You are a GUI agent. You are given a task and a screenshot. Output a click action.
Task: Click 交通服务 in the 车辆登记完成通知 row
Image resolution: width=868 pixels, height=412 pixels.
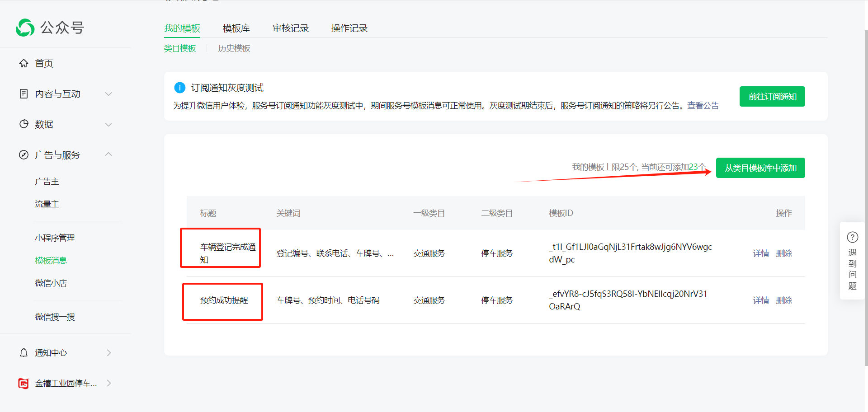429,253
